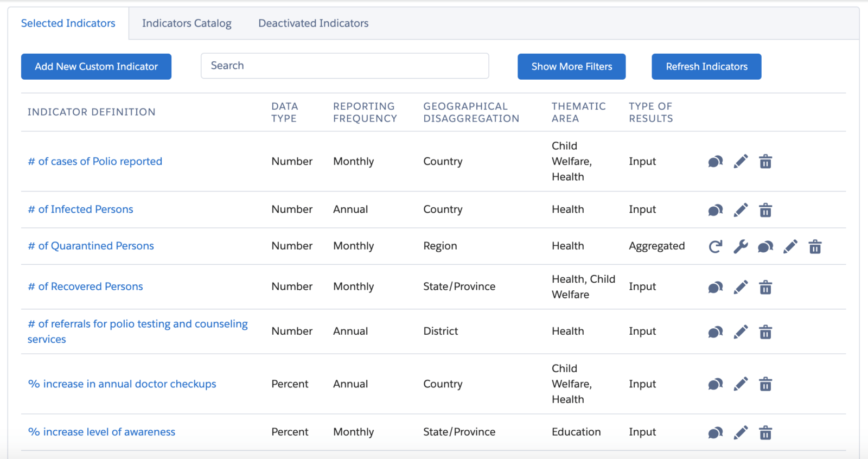Select 'Aggregated' in the Quarantined Persons row
This screenshot has height=459, width=868.
coord(657,246)
